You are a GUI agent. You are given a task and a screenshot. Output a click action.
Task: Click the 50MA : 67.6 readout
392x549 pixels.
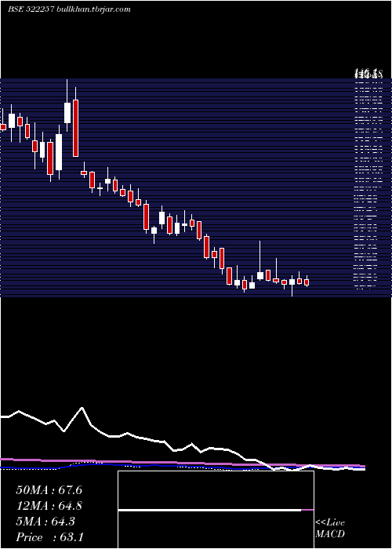click(x=49, y=490)
